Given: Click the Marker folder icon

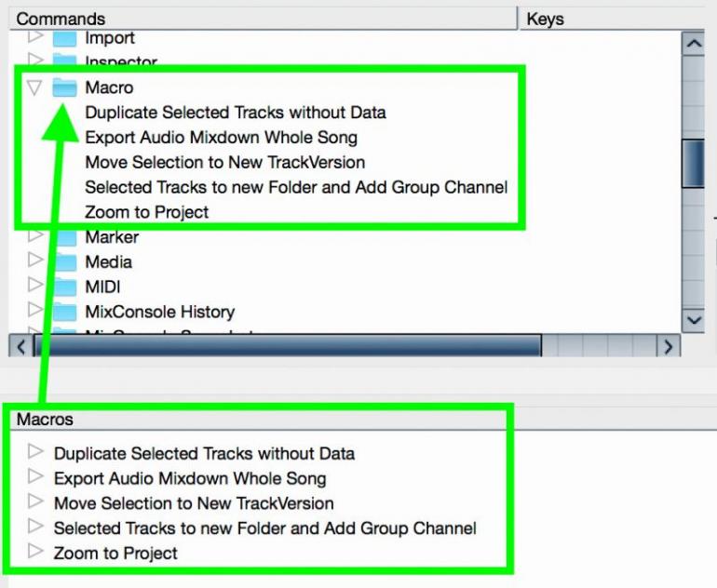Looking at the screenshot, I should [x=64, y=237].
